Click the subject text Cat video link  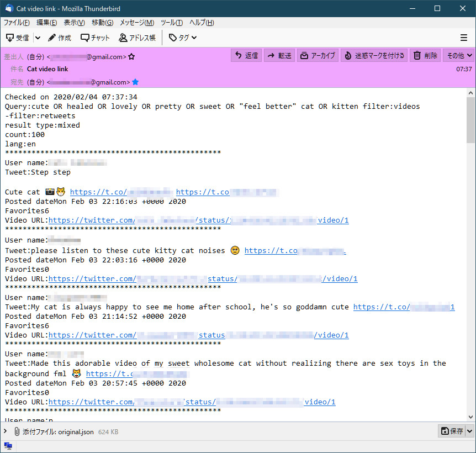[47, 69]
